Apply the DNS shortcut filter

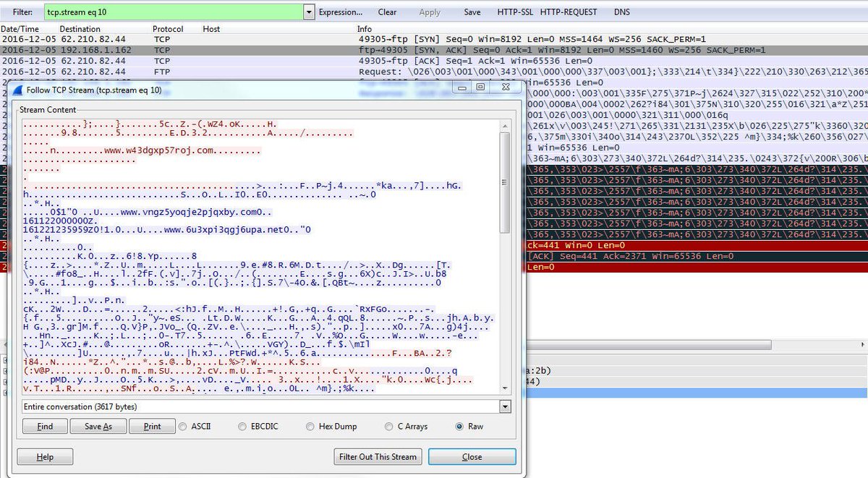tap(621, 12)
